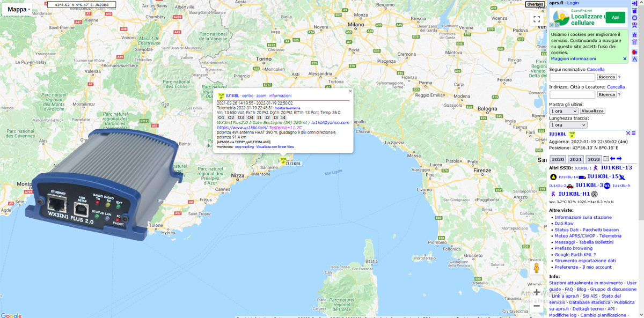
Task: Click Cancella next to 'Segui nominativo'
Action: 596,70
